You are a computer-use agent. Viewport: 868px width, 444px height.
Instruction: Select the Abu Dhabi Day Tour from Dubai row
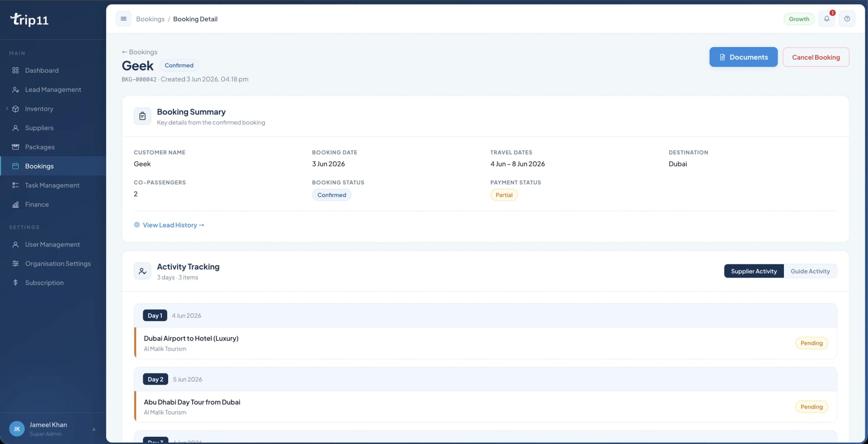486,407
